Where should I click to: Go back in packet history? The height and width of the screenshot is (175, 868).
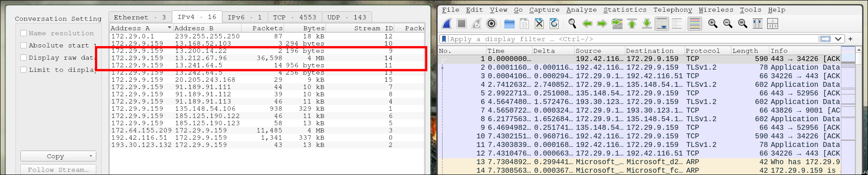click(x=587, y=24)
